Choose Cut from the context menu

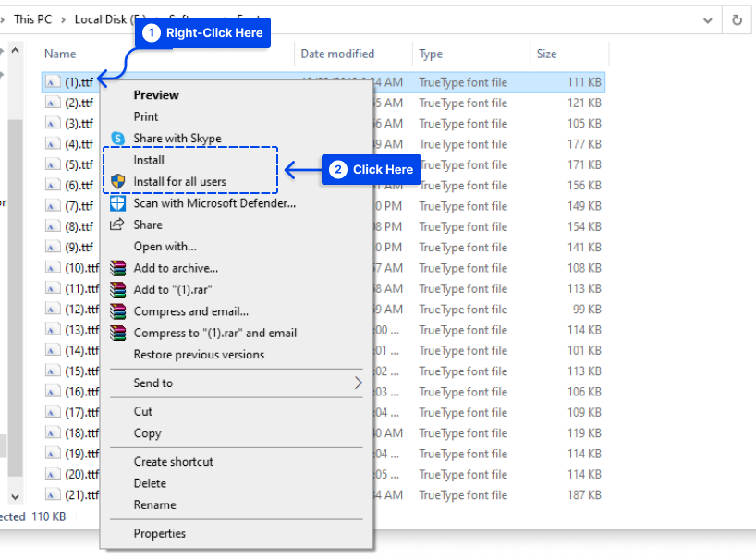tap(143, 411)
